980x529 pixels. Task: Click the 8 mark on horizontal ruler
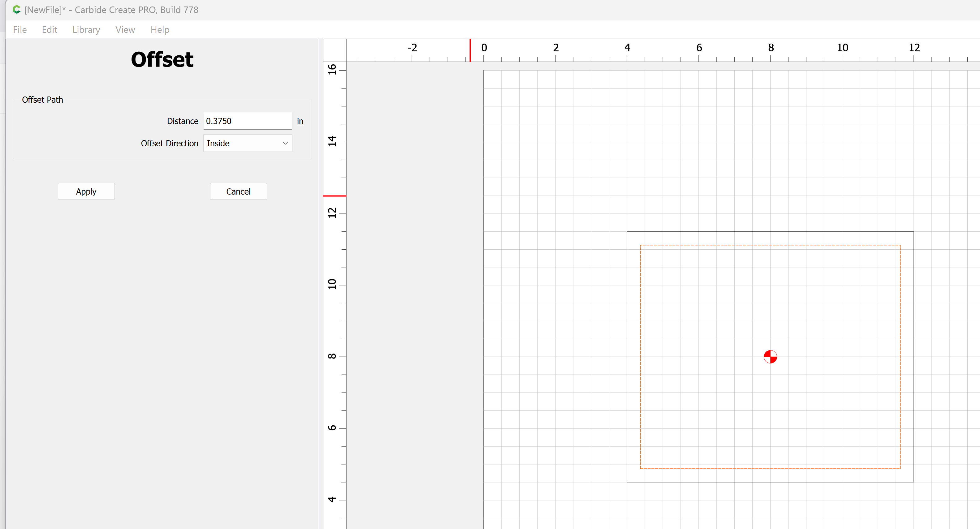coord(771,48)
